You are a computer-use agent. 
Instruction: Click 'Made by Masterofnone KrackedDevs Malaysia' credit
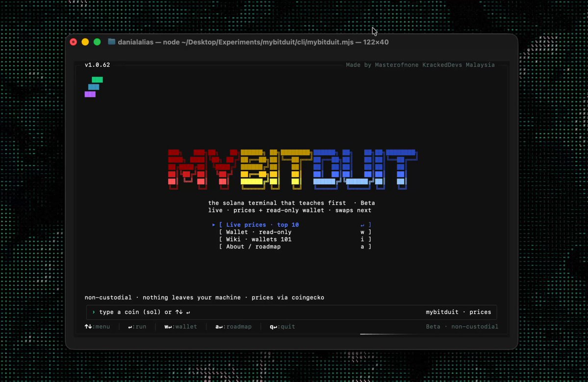[x=420, y=65]
